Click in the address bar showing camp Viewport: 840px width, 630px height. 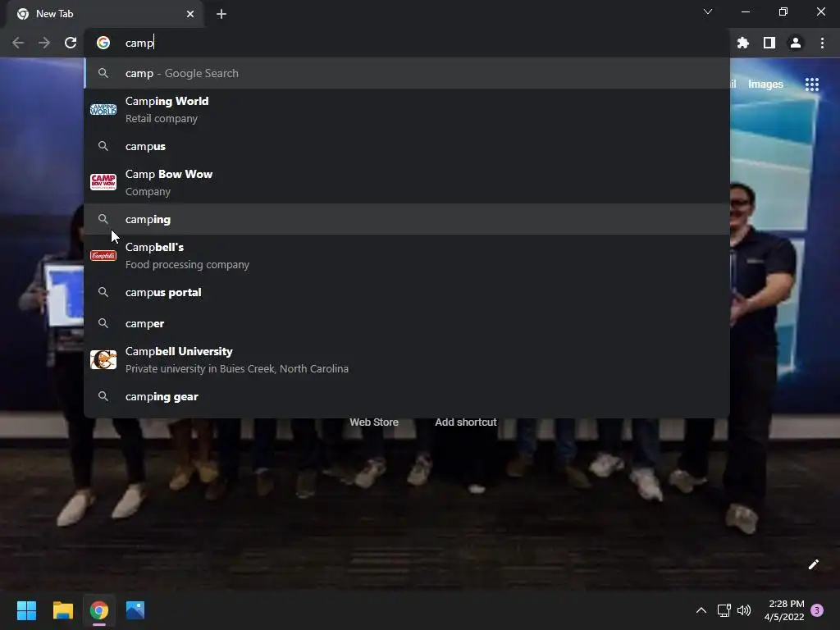pos(407,43)
